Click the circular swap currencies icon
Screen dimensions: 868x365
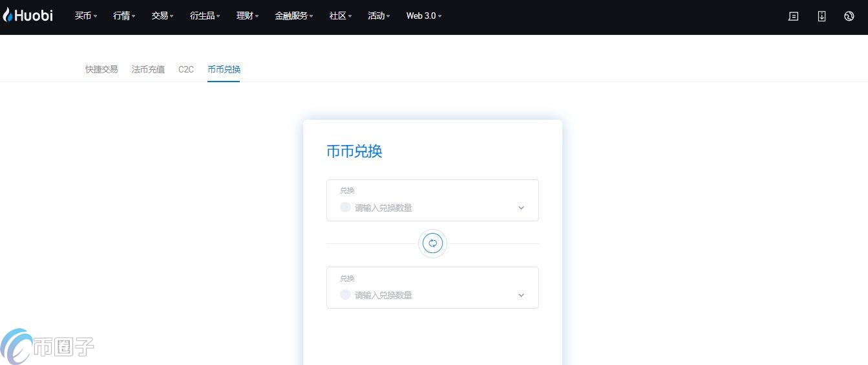(432, 243)
